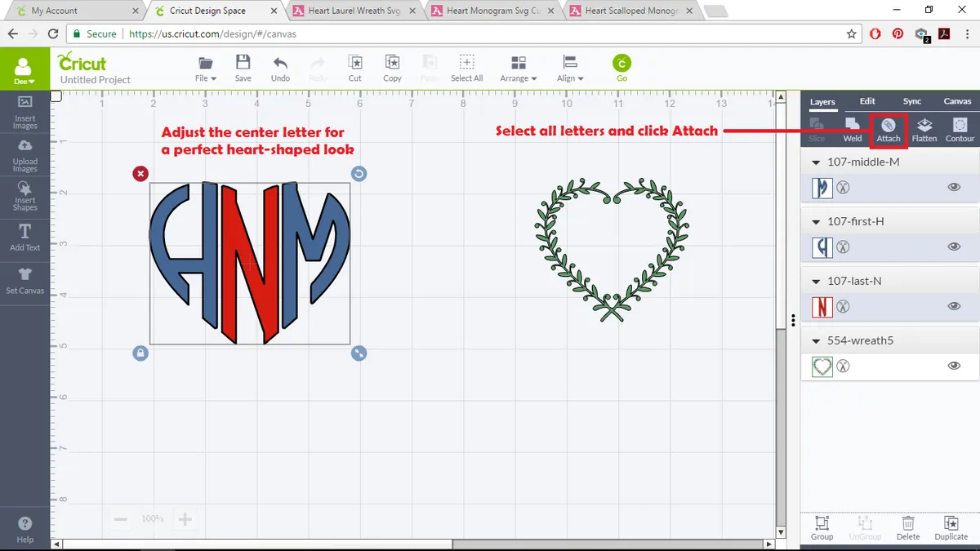Image resolution: width=980 pixels, height=551 pixels.
Task: Cut the selected object
Action: click(354, 69)
